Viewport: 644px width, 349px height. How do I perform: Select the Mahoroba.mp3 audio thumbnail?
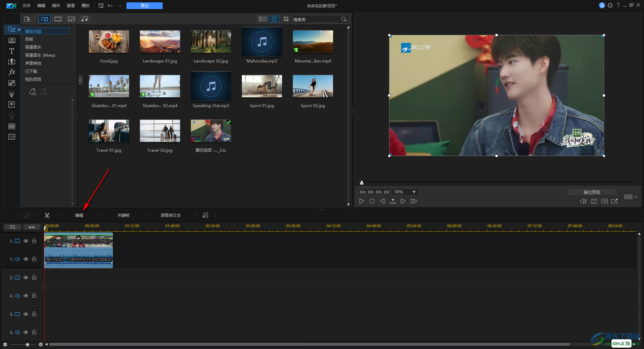[262, 42]
